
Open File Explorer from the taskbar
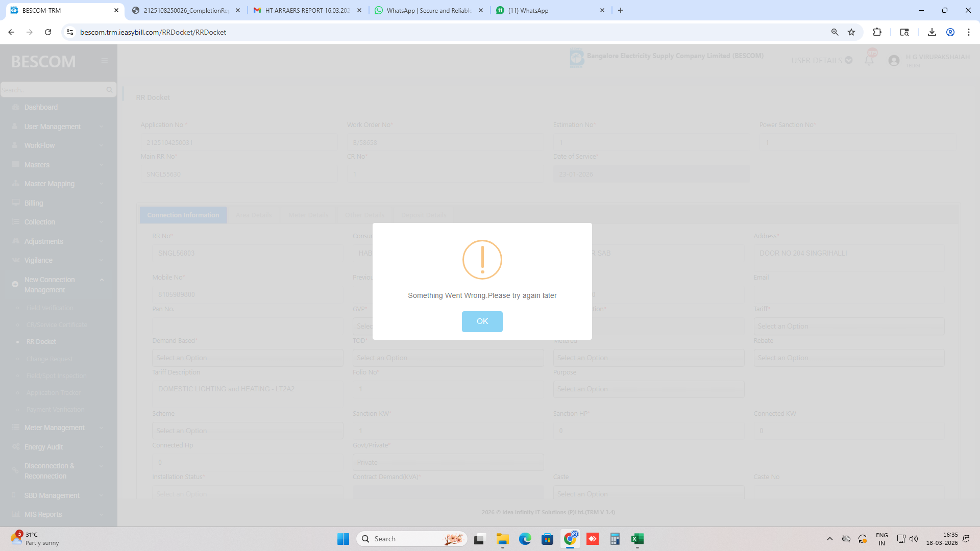502,539
